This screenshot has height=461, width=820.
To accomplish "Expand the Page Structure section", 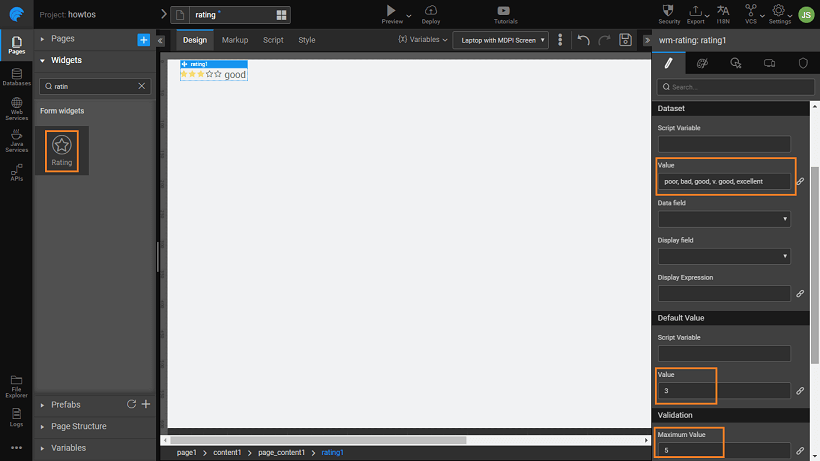I will pos(78,426).
